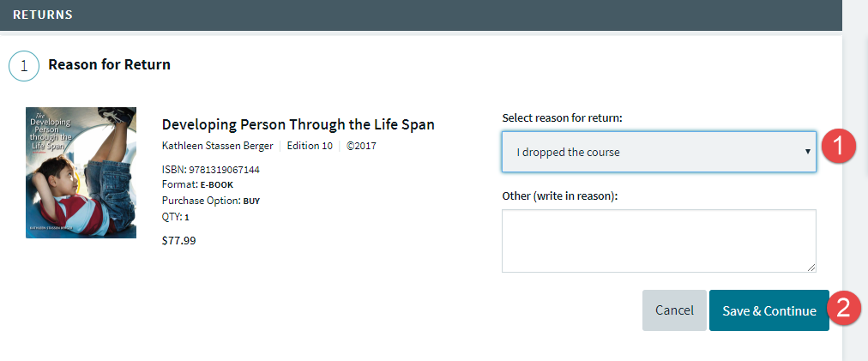868x361 pixels.
Task: Click the book cover thumbnail
Action: click(x=81, y=172)
